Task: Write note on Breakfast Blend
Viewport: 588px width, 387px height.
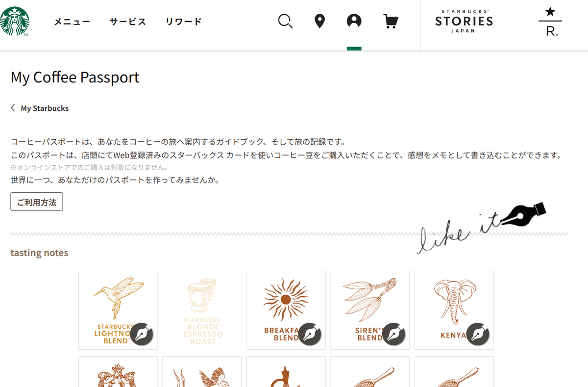Action: (310, 334)
